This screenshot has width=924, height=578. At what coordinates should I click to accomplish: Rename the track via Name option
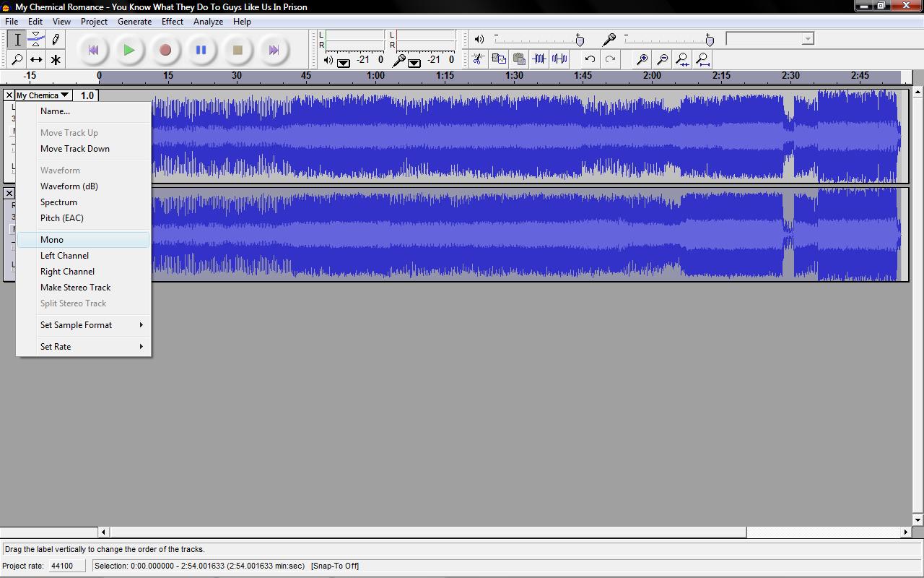click(x=55, y=111)
